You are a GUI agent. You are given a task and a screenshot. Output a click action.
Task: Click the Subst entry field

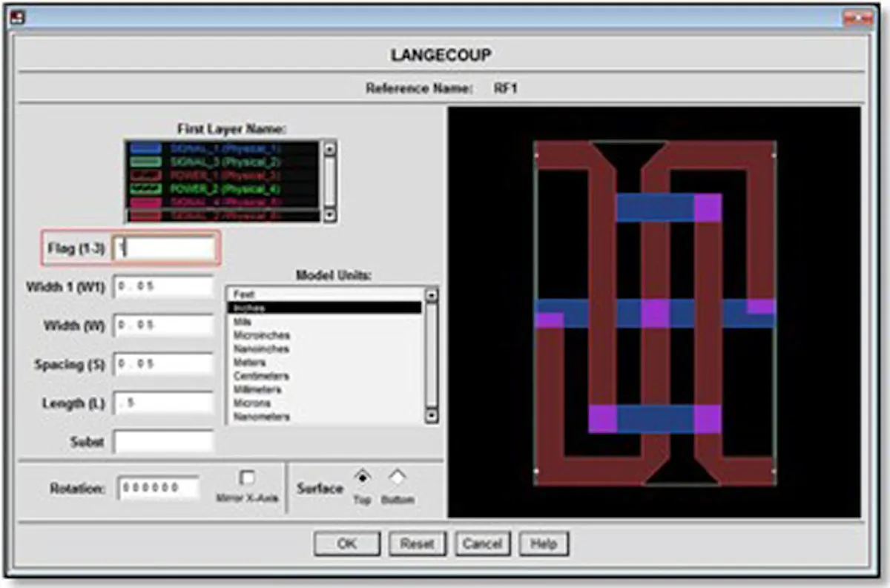coord(162,443)
